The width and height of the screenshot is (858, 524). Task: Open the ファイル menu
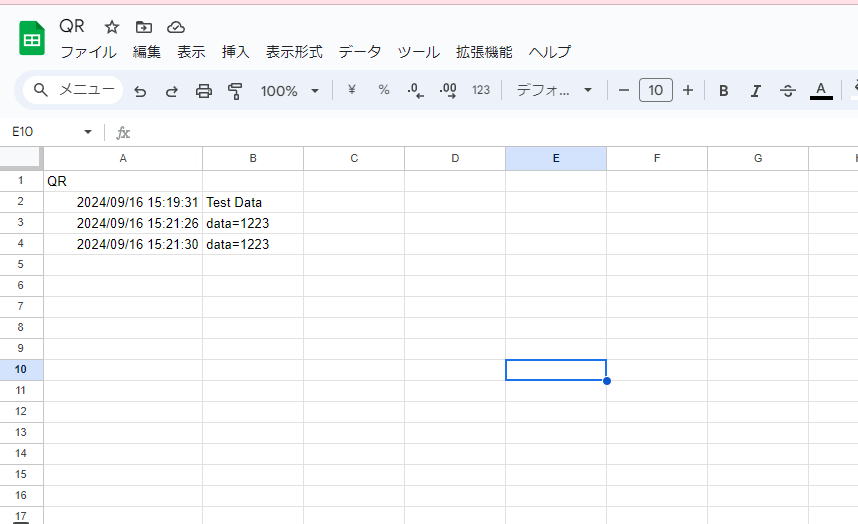(x=88, y=52)
